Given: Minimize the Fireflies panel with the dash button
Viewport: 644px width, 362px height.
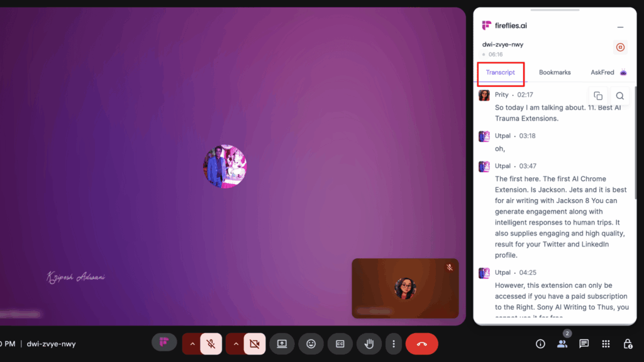Looking at the screenshot, I should [x=620, y=27].
